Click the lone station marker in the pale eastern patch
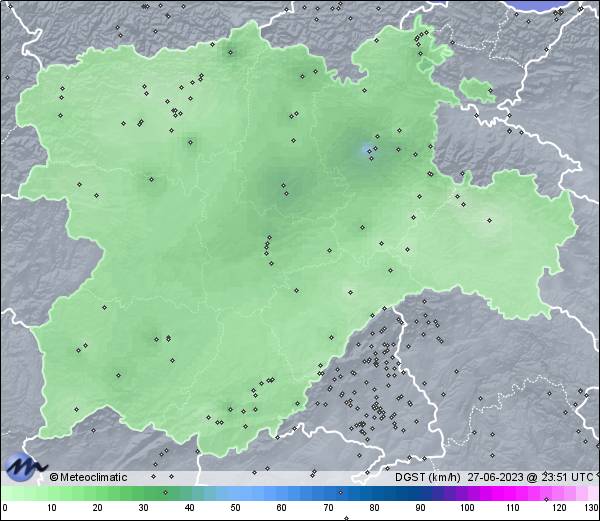600x521 pixels. (x=489, y=220)
